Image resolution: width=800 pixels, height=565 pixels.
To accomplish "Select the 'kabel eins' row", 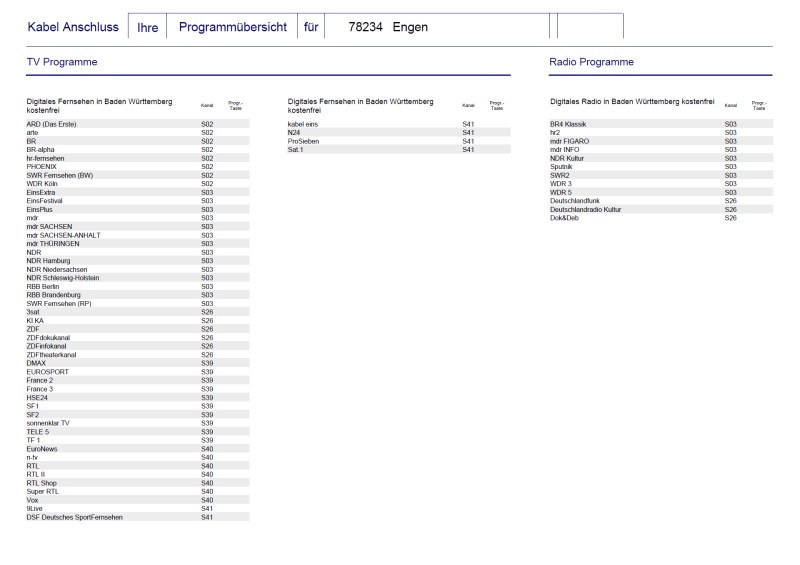I will pyautogui.click(x=399, y=124).
